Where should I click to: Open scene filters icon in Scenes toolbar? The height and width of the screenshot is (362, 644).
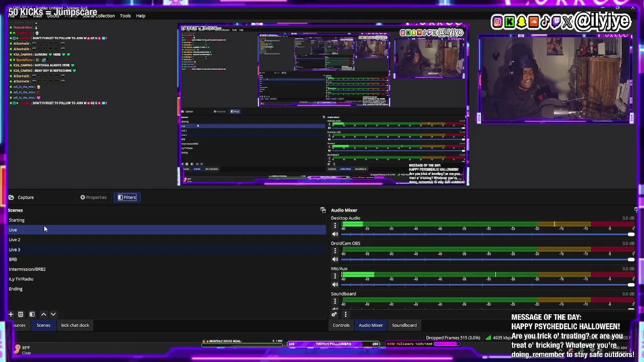pos(32,314)
